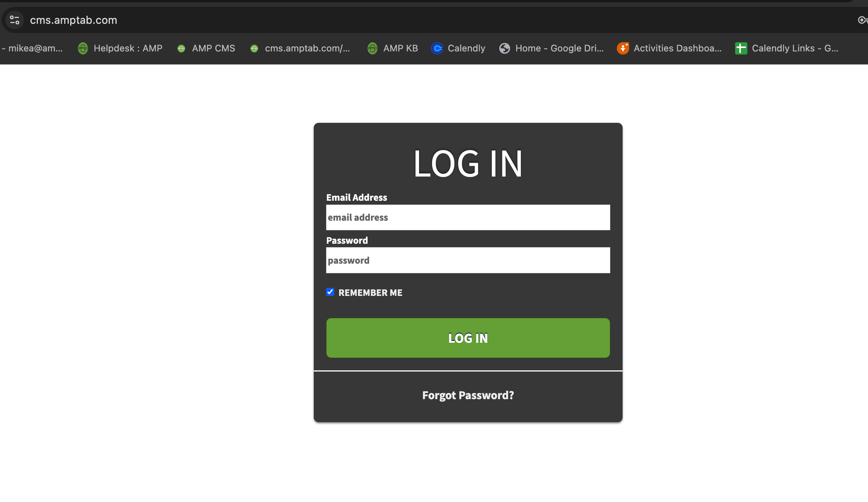The width and height of the screenshot is (868, 502).
Task: Open the mikea@am... bookmark
Action: coord(35,48)
